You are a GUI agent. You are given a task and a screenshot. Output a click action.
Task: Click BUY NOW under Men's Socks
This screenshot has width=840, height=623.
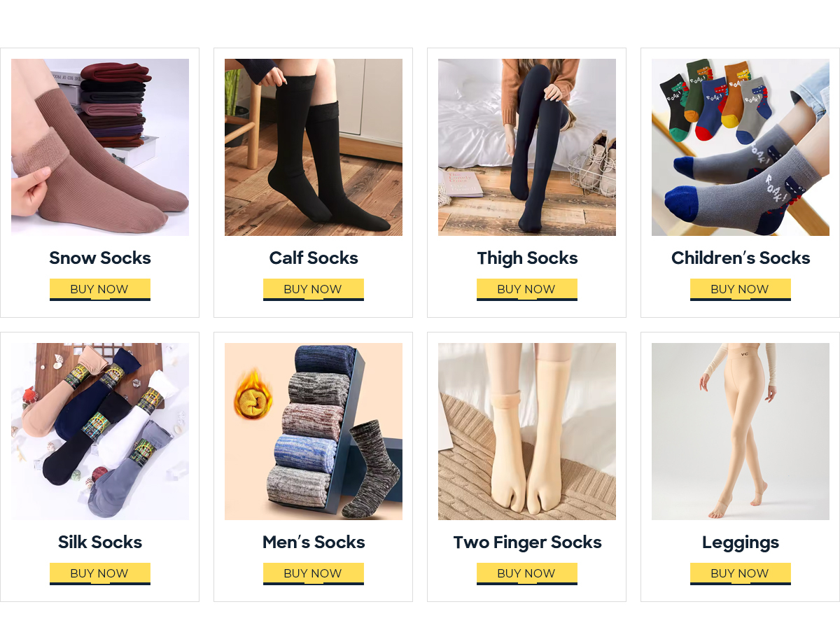point(314,573)
